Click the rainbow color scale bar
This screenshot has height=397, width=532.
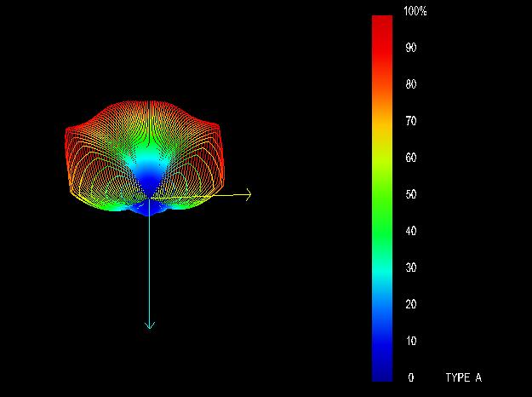coord(382,198)
